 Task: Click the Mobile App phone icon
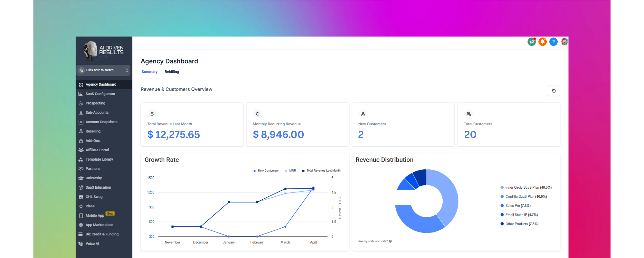tap(81, 215)
